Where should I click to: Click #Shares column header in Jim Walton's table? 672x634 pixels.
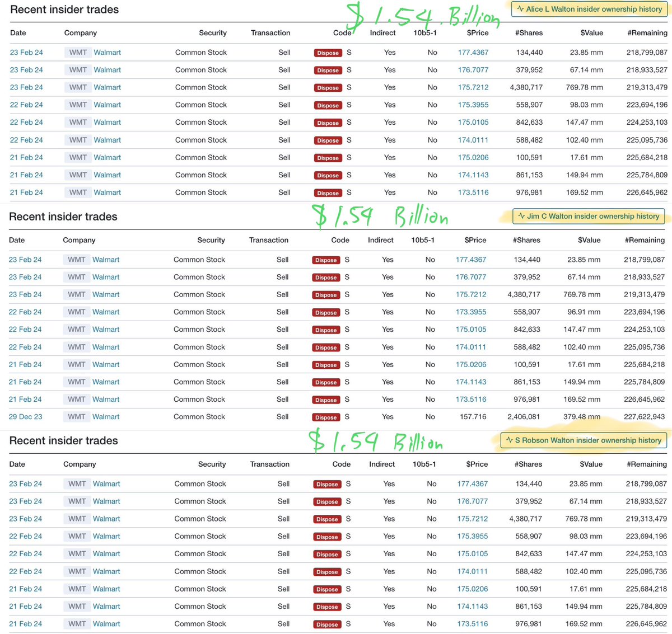(526, 240)
